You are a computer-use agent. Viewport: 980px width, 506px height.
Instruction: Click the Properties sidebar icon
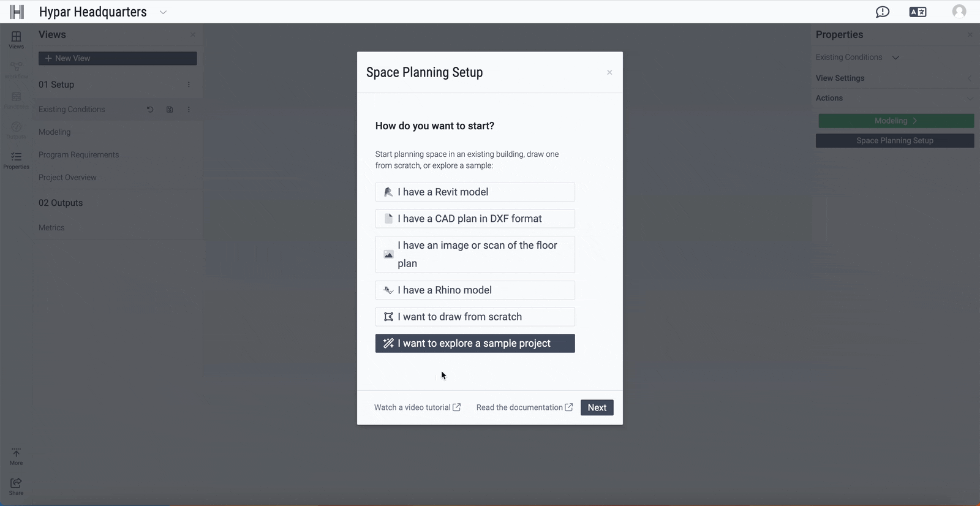click(x=16, y=160)
